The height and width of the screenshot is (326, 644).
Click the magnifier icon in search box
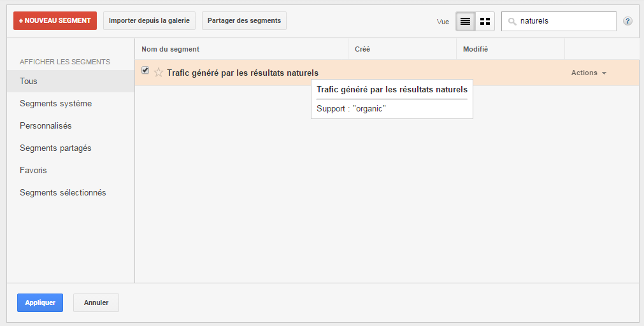[x=512, y=22]
